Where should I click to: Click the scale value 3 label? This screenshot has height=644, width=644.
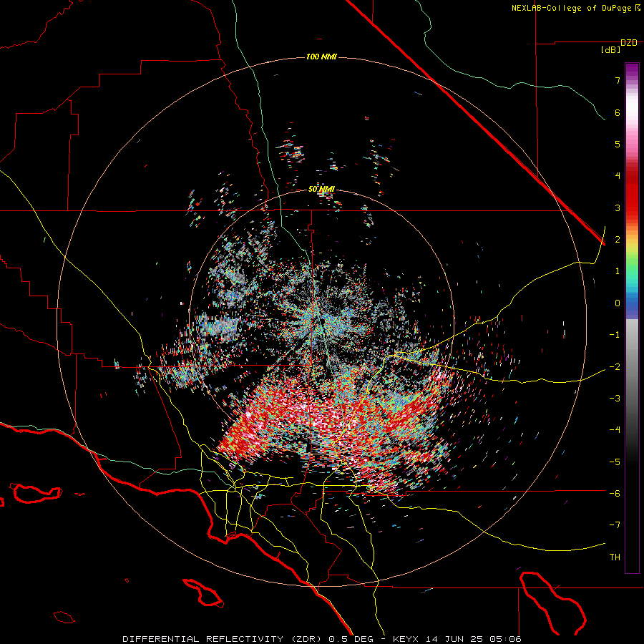pyautogui.click(x=618, y=208)
